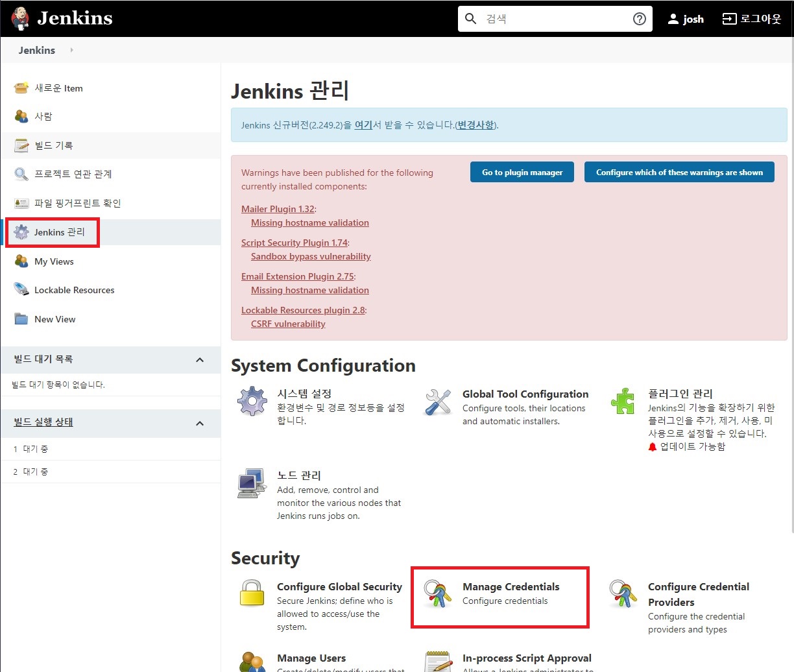Click In-process Script Approval notepad icon

438,662
